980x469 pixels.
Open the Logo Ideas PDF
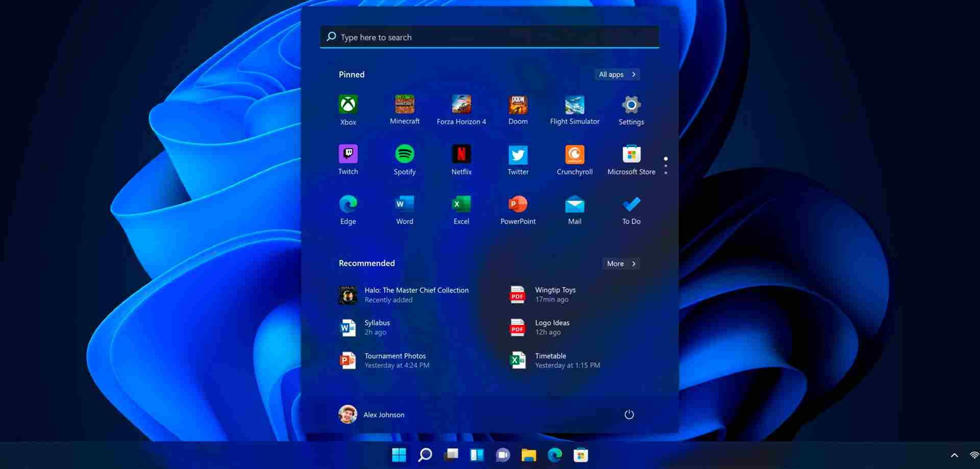540,328
